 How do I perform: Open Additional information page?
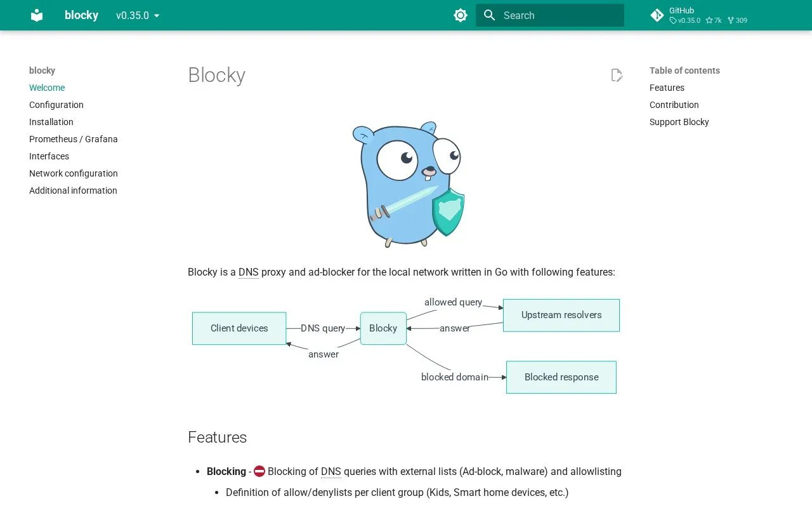pyautogui.click(x=73, y=190)
